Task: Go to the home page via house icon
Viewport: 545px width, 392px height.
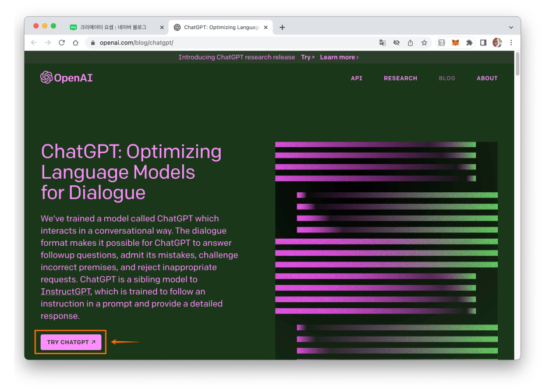Action: (x=76, y=43)
